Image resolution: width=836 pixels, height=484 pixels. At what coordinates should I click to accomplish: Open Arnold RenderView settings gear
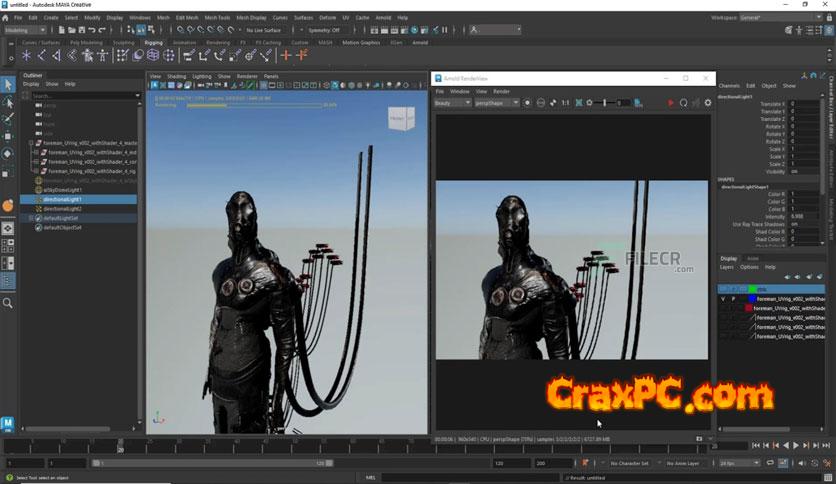[x=708, y=102]
